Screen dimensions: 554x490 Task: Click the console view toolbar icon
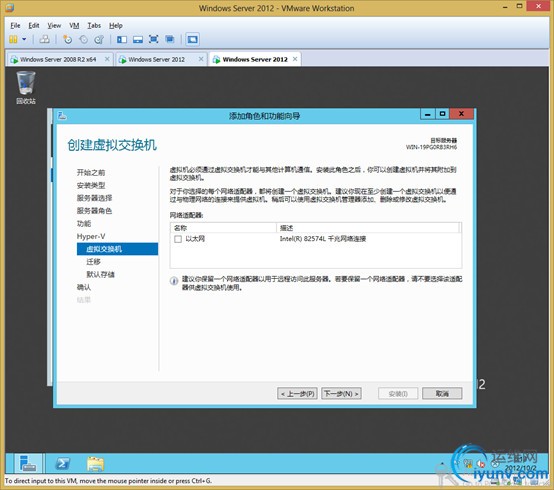pyautogui.click(x=193, y=39)
